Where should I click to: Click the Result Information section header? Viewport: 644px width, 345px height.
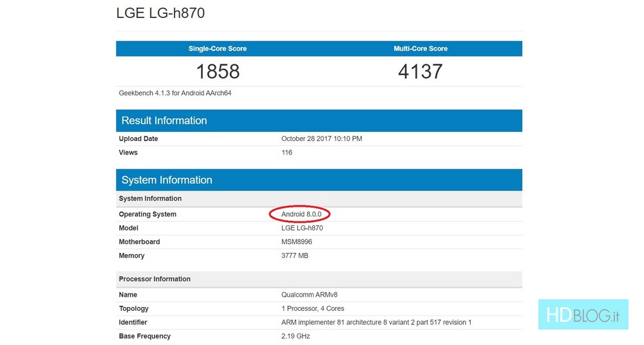point(319,120)
